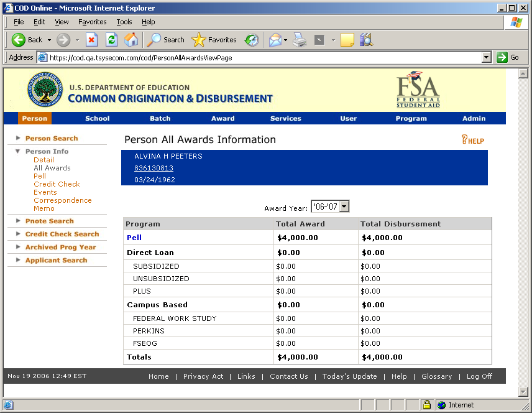Open the Award Year dropdown
The image size is (532, 413).
point(344,206)
